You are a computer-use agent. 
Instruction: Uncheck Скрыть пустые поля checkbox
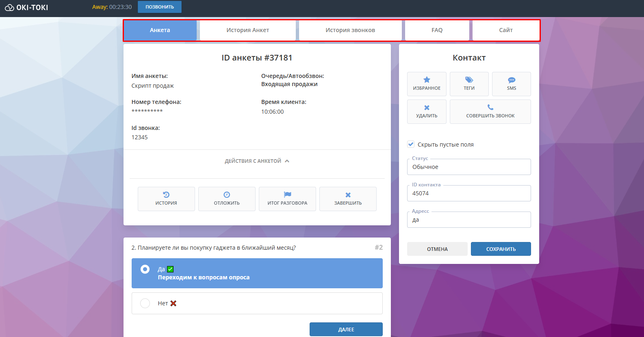coord(411,144)
